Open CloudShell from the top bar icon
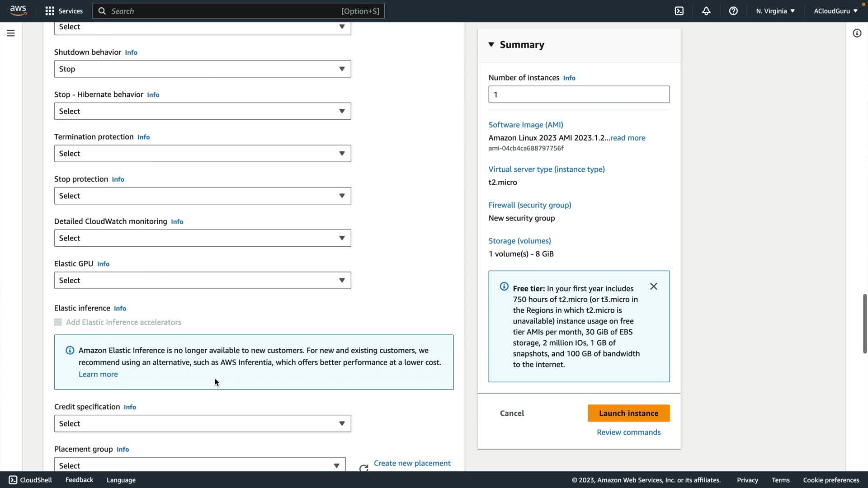 pyautogui.click(x=679, y=11)
